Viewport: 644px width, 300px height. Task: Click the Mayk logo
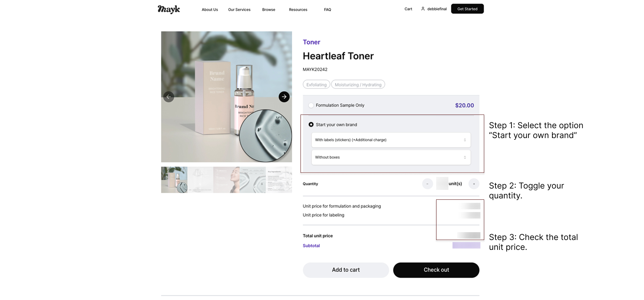[x=169, y=9]
